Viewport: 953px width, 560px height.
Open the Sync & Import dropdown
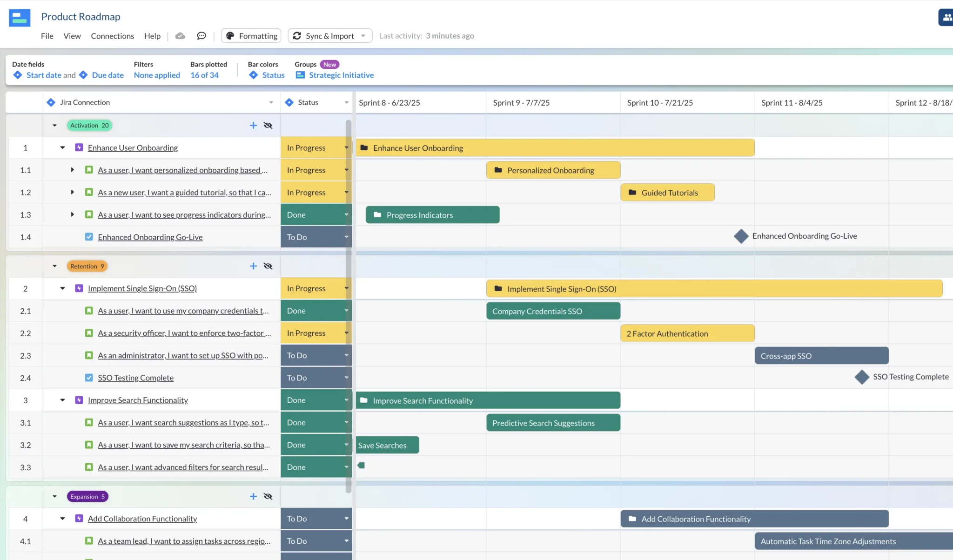pos(330,36)
